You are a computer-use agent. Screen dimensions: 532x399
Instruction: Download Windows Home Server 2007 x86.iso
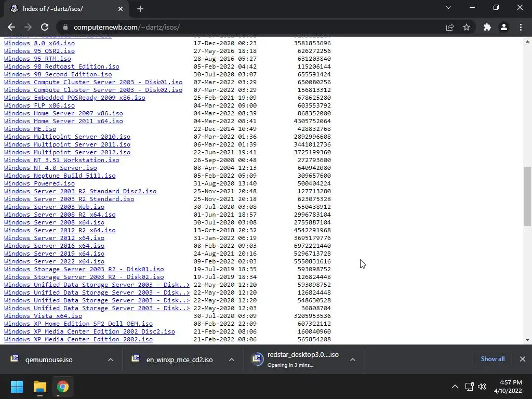coord(63,113)
